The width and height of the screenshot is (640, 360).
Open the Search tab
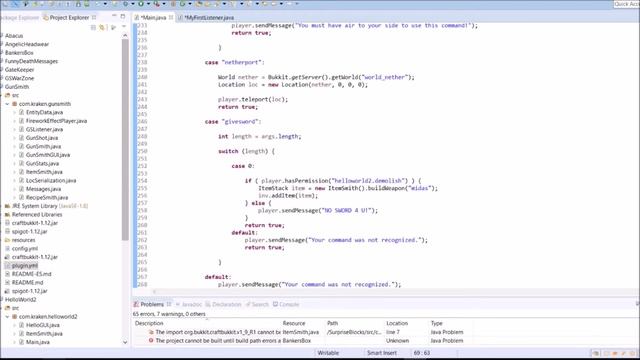(x=257, y=304)
